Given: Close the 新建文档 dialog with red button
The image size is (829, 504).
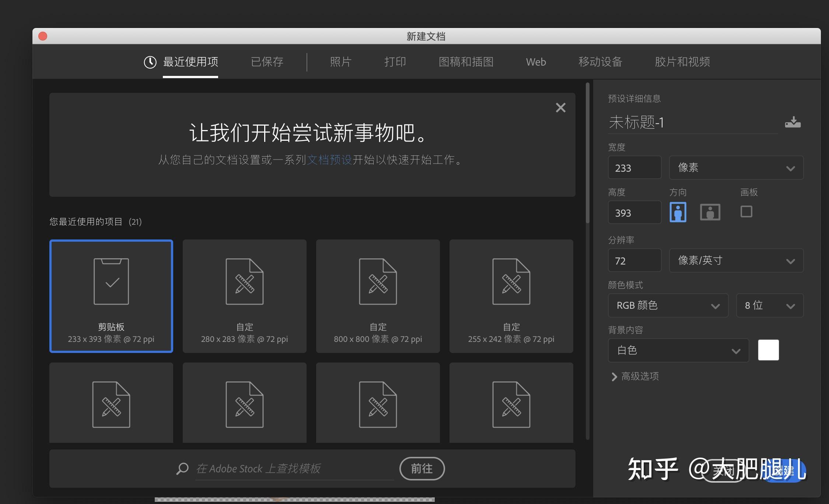Looking at the screenshot, I should point(43,36).
